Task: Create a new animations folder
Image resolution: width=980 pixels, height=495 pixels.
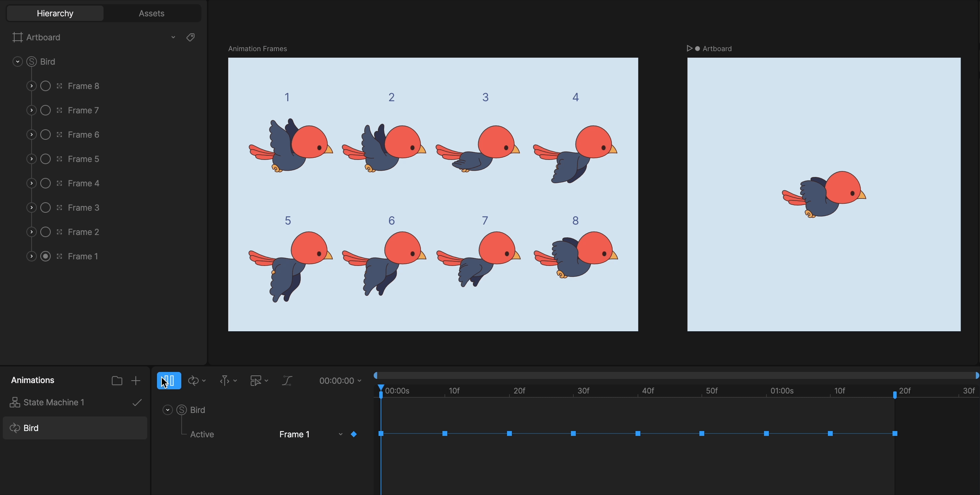Action: [x=117, y=380]
